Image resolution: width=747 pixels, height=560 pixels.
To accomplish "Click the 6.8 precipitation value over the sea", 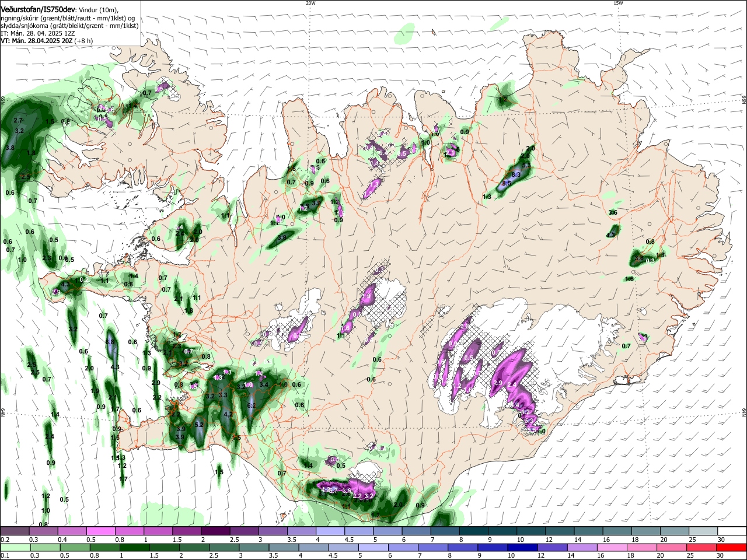I will (x=110, y=342).
